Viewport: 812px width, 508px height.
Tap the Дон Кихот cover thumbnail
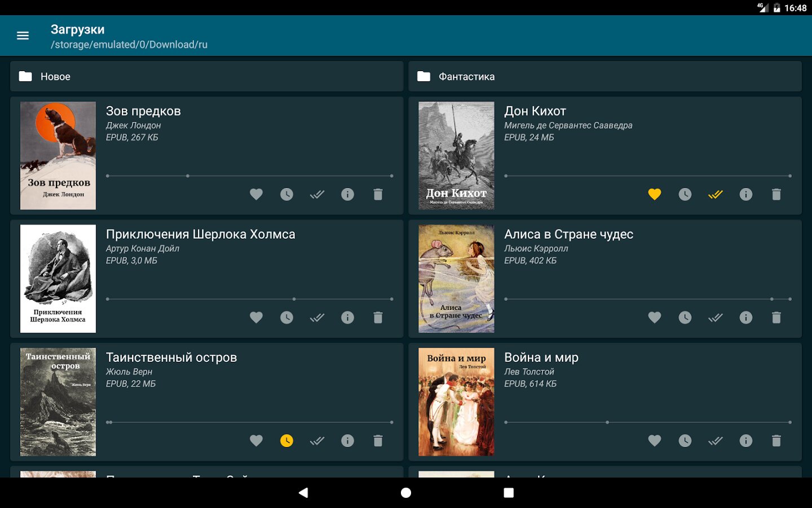pyautogui.click(x=456, y=155)
